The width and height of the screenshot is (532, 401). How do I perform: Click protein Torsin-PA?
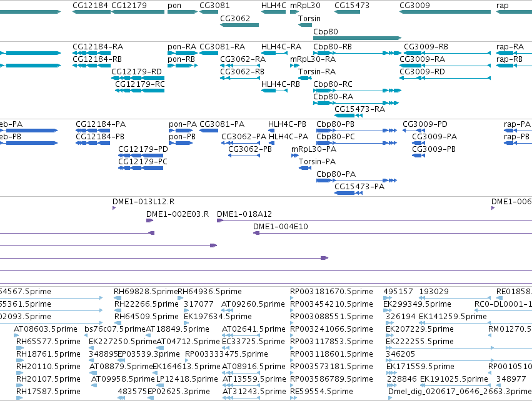point(317,162)
